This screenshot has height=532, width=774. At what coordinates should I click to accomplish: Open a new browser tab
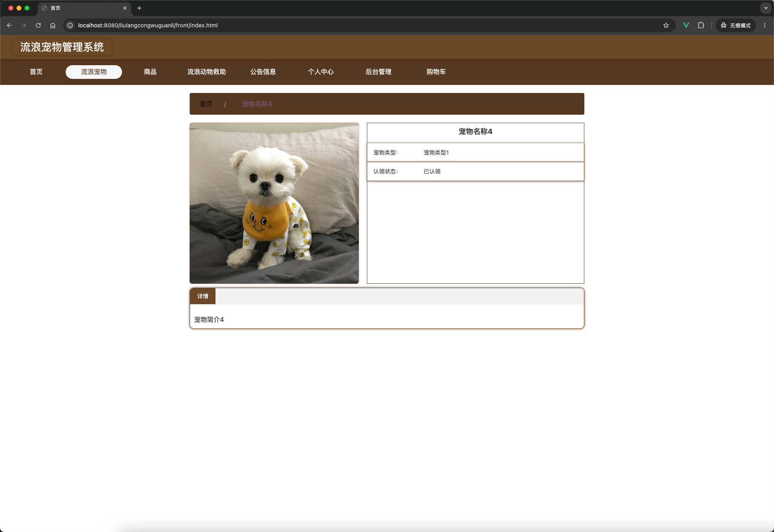point(139,8)
